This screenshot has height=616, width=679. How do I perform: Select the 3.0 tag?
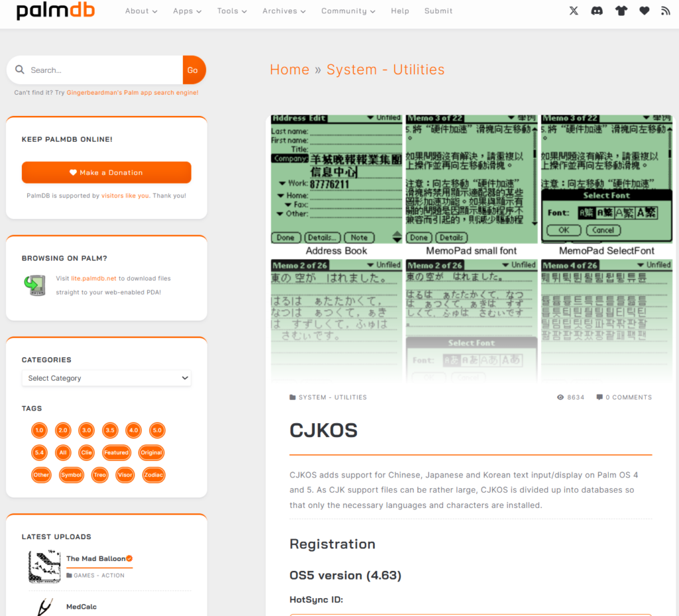(87, 430)
